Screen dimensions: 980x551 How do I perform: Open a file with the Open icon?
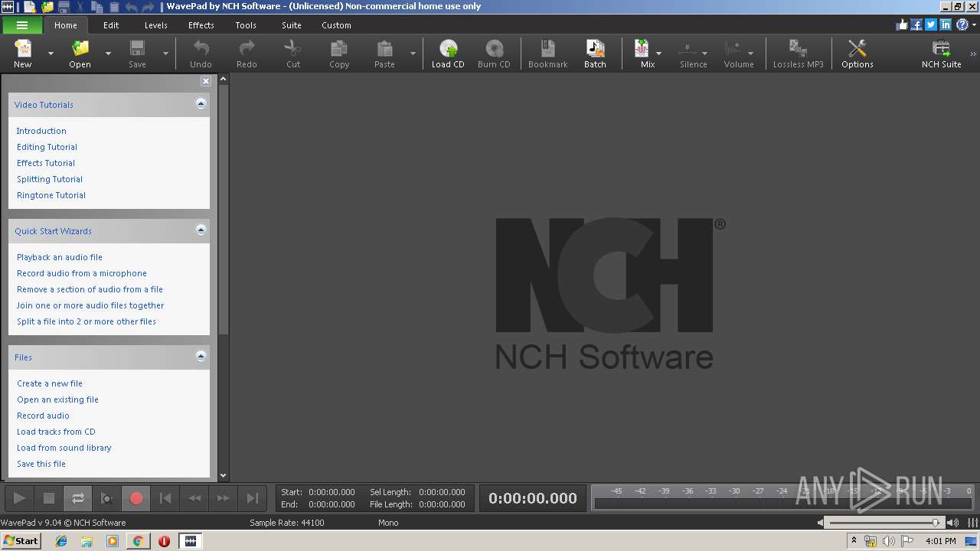(x=80, y=54)
